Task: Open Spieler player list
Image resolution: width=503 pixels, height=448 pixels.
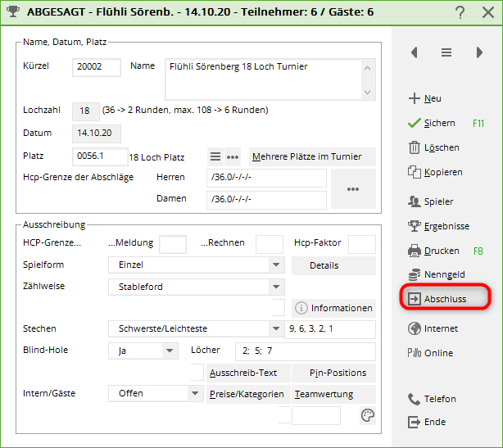Action: [x=414, y=201]
